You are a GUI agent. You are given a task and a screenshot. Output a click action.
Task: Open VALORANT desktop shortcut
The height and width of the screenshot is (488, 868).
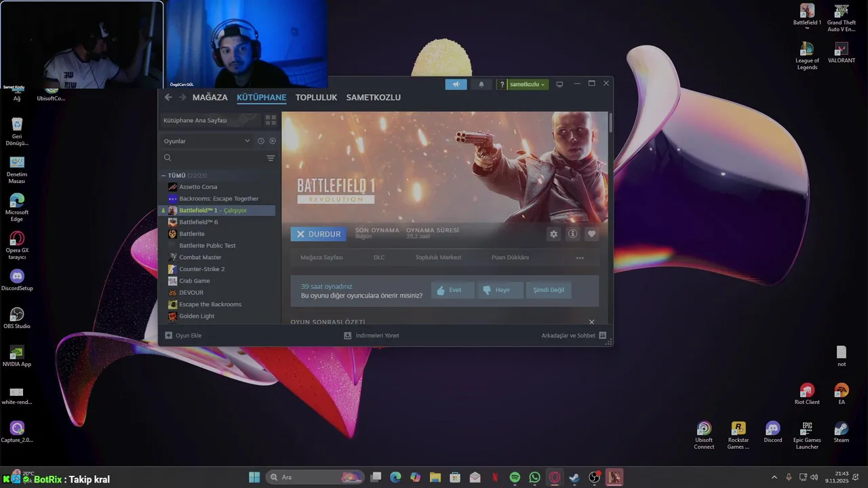(x=841, y=53)
